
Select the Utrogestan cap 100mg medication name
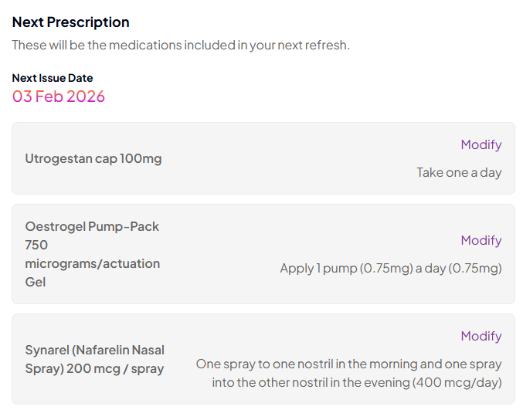point(93,158)
